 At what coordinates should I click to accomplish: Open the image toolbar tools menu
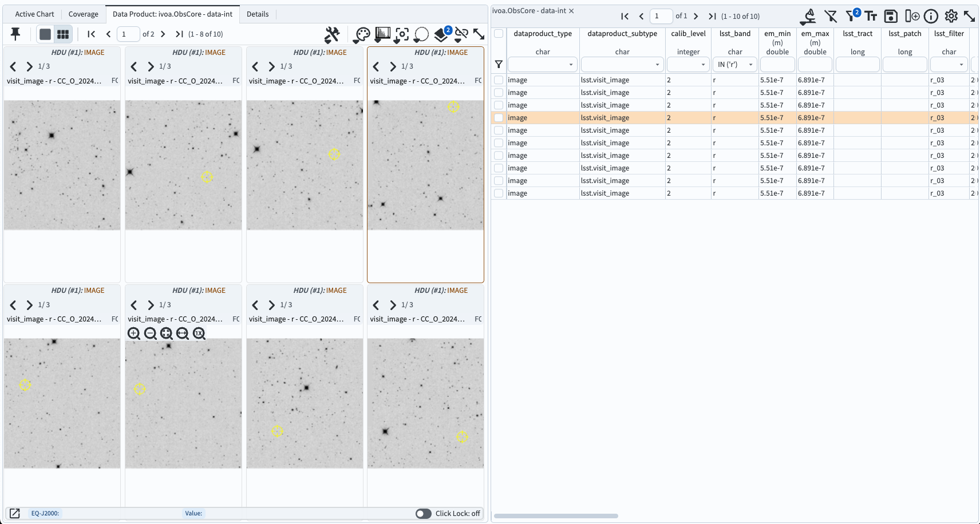[x=332, y=34]
